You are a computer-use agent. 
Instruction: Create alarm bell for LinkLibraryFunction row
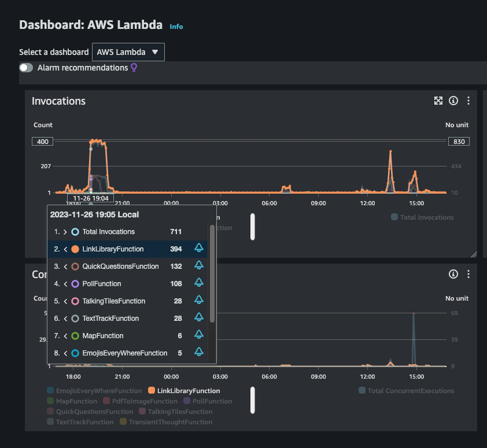coord(199,248)
